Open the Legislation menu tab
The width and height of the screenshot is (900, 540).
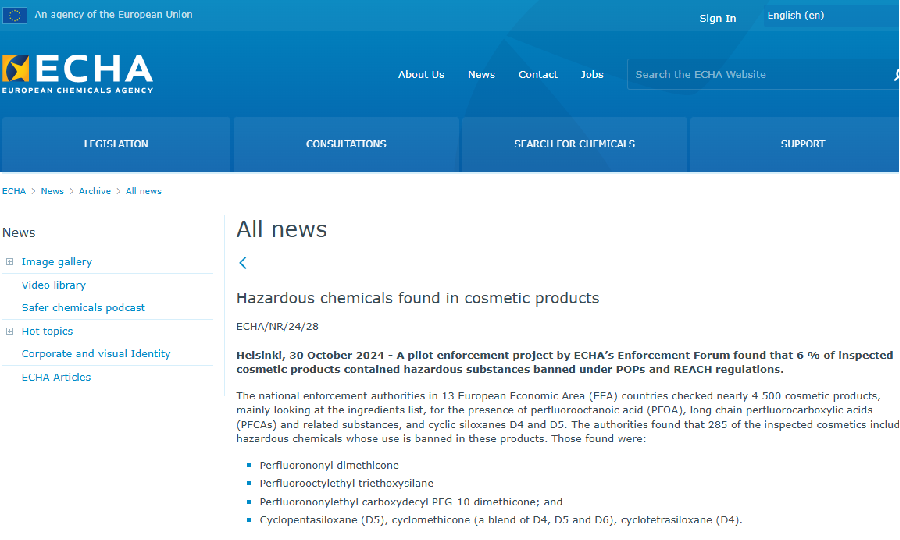(116, 144)
